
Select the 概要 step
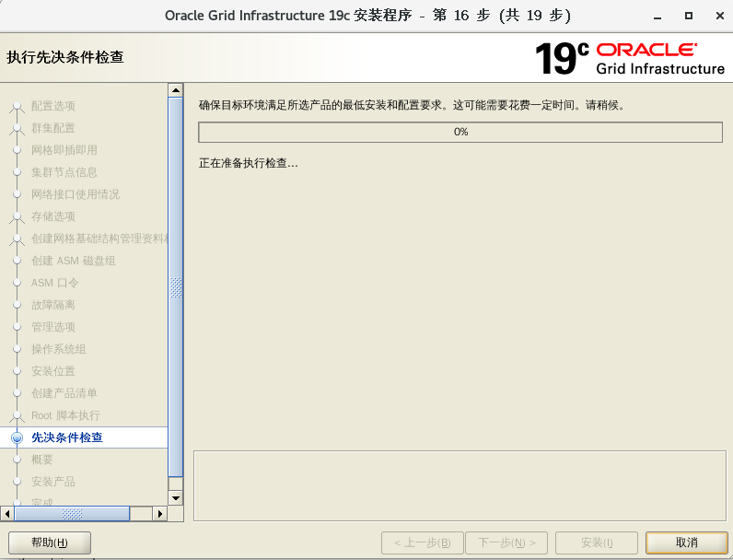click(41, 460)
